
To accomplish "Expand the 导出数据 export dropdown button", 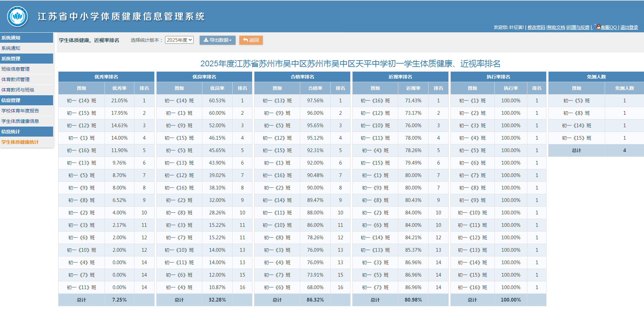I will coord(217,40).
